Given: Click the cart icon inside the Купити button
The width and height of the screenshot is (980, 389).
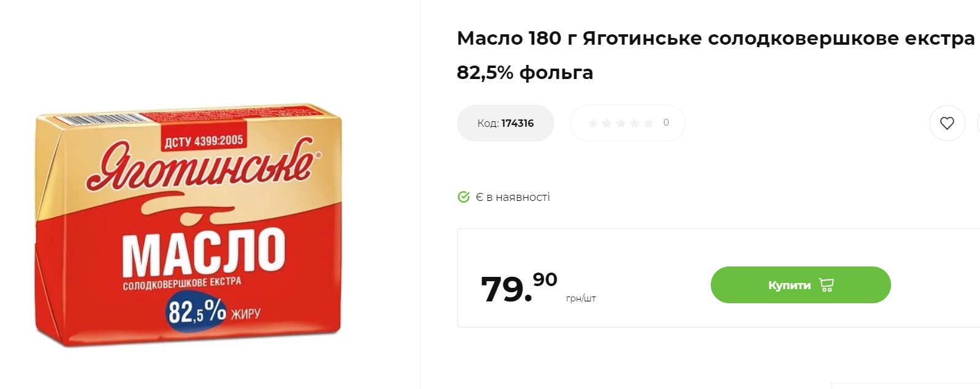Looking at the screenshot, I should pyautogui.click(x=827, y=284).
